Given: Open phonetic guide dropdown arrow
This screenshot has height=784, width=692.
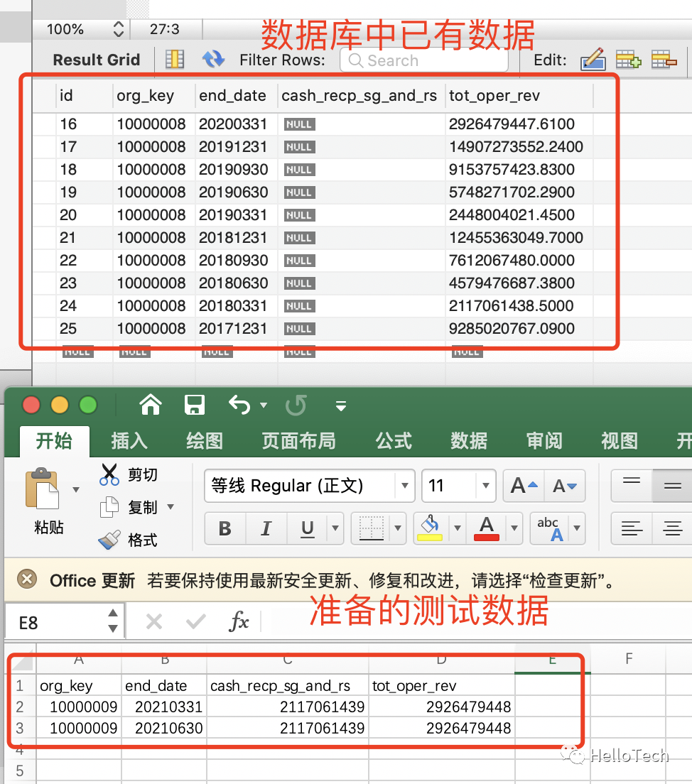Looking at the screenshot, I should [x=577, y=528].
